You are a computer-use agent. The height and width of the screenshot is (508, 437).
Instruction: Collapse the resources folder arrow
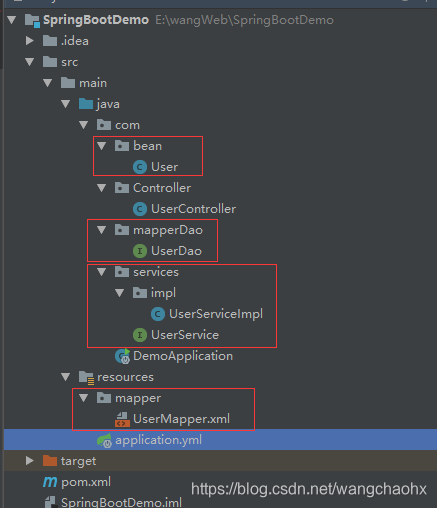pos(66,377)
